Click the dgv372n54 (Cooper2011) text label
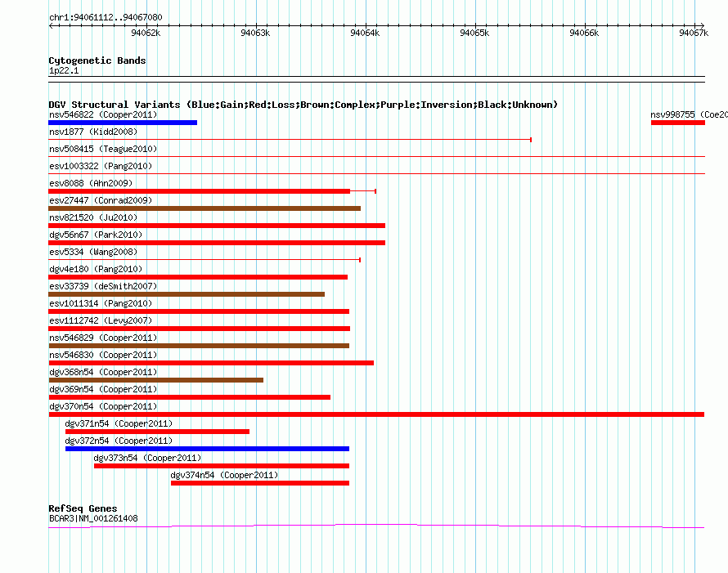 tap(119, 441)
